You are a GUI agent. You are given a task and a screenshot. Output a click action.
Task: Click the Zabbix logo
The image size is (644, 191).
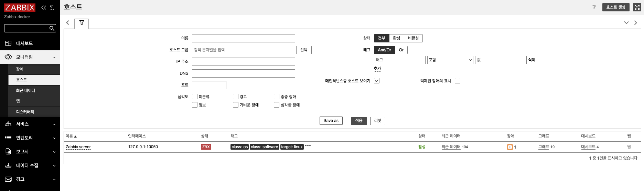(20, 8)
